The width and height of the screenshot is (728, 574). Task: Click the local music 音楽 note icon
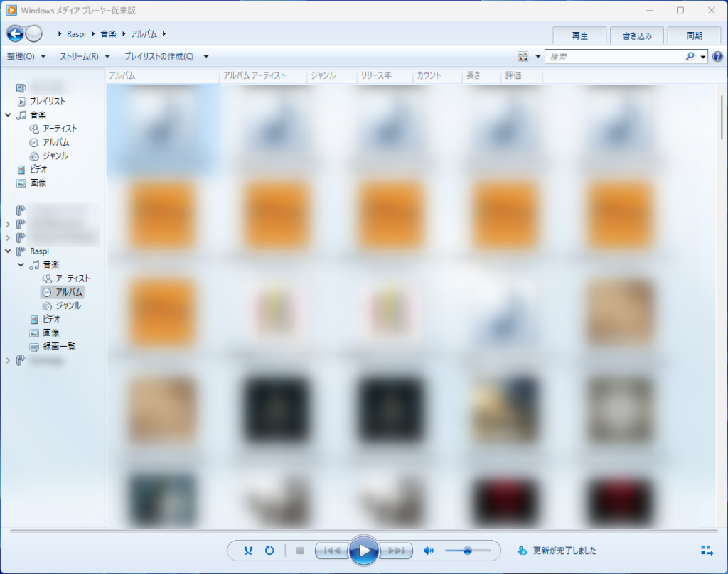tap(21, 115)
